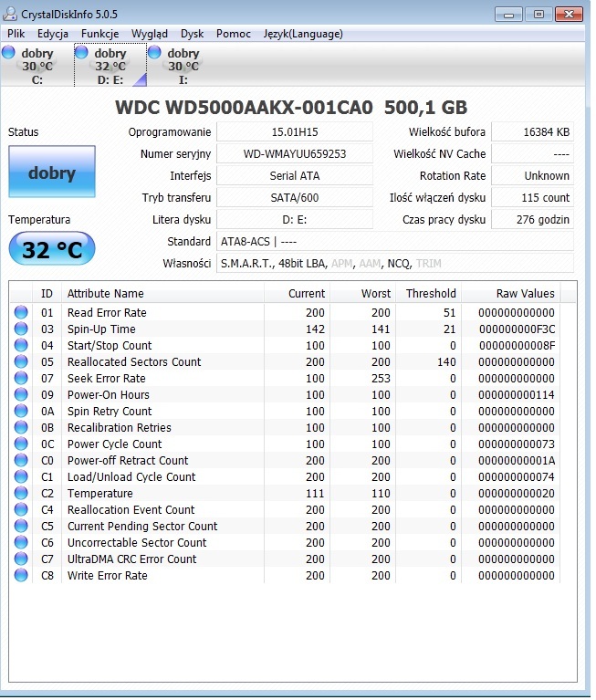Click the ATA8-ACS standard field
596x700 pixels.
coord(395,242)
